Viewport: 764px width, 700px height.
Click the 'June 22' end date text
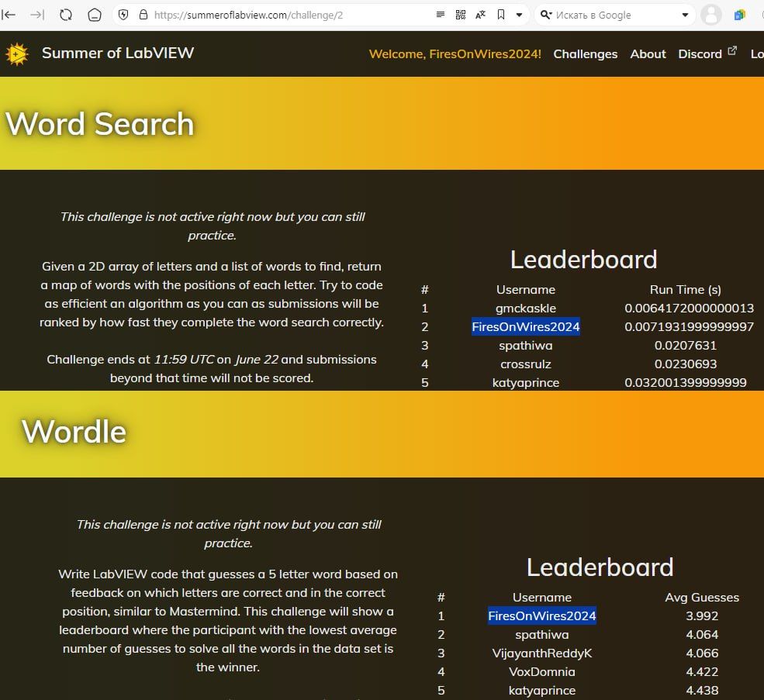[256, 360]
